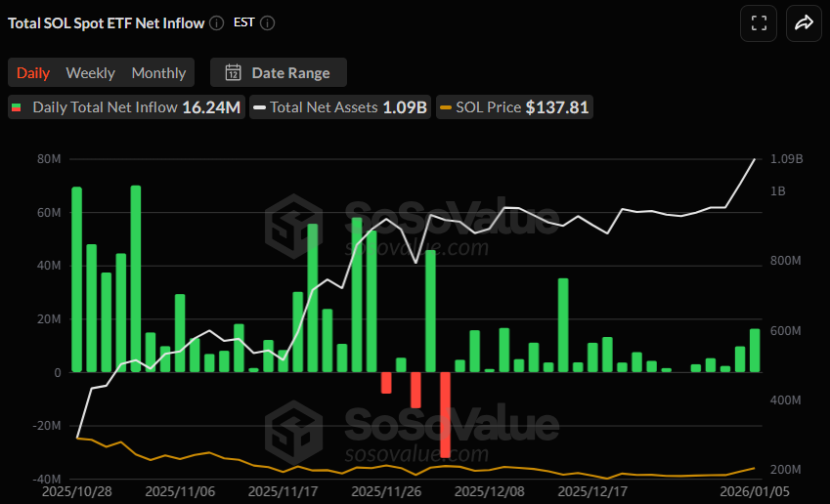Screen dimensions: 830x504
Task: Click the share arrow icon
Action: (x=804, y=23)
